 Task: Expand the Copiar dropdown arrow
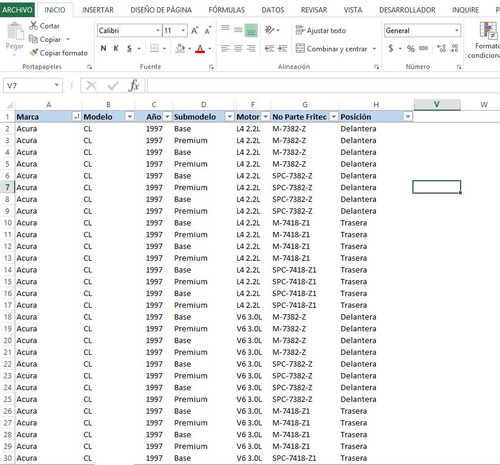tap(68, 39)
